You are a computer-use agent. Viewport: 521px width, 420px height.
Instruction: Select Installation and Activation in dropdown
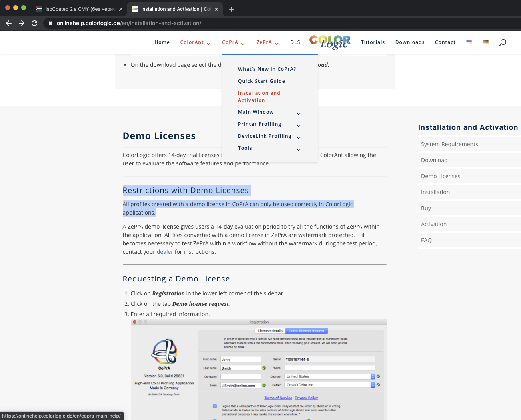pyautogui.click(x=259, y=97)
